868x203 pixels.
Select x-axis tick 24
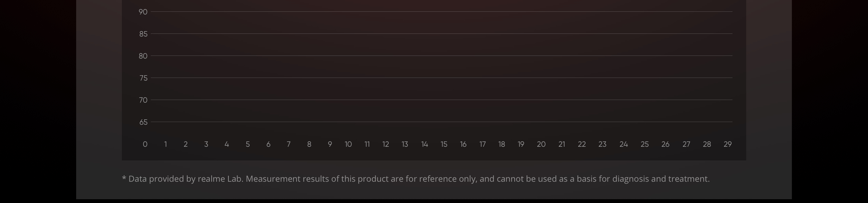[624, 144]
